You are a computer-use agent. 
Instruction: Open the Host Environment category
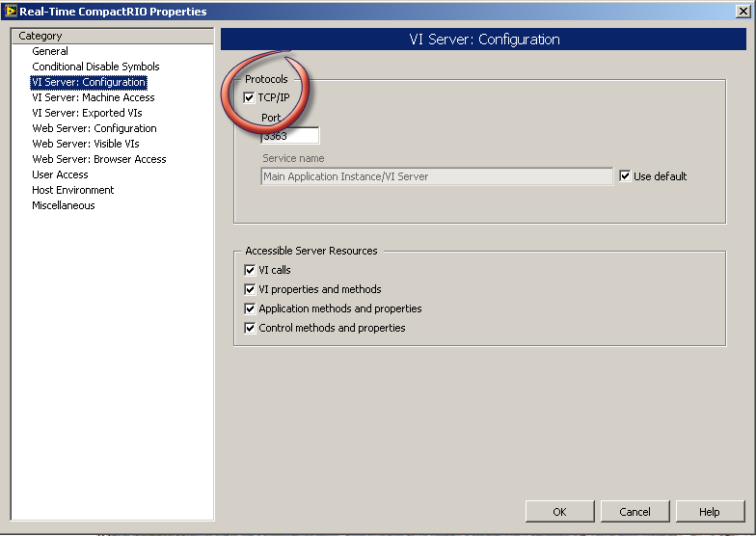click(73, 190)
